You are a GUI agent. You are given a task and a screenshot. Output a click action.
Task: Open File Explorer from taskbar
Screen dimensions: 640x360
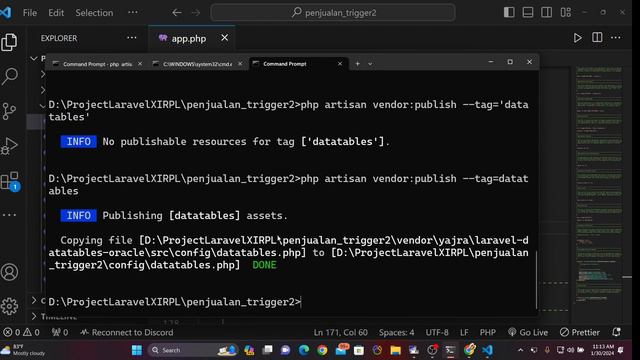[x=395, y=350]
